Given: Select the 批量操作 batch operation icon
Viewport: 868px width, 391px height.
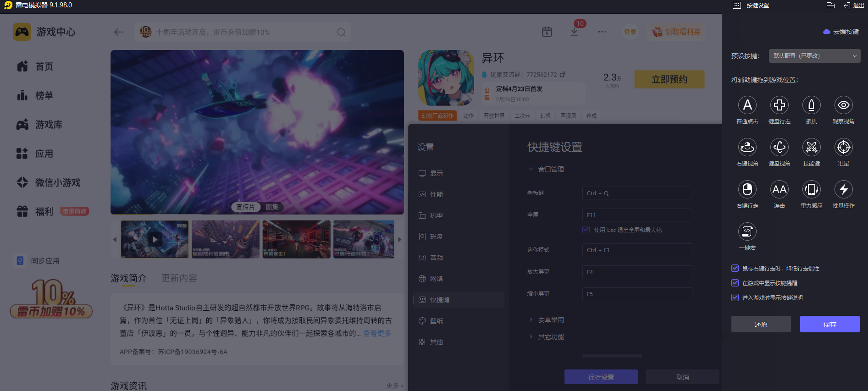Looking at the screenshot, I should coord(843,190).
